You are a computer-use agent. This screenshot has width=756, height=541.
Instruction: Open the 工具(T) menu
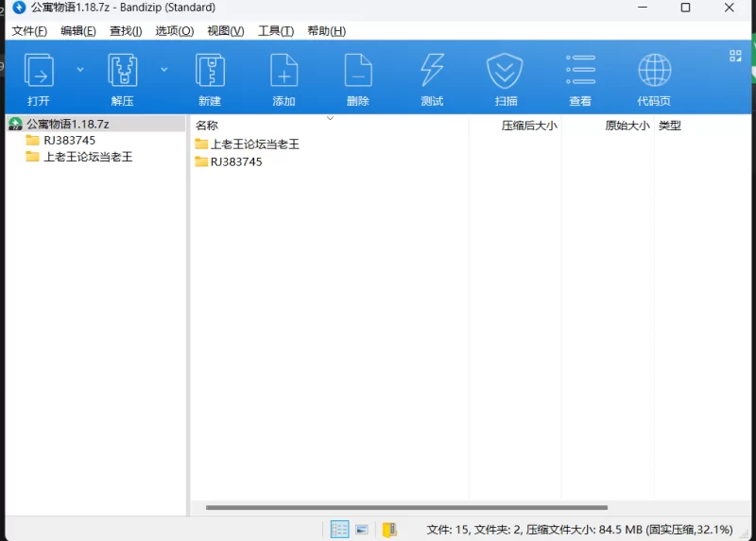[x=276, y=31]
